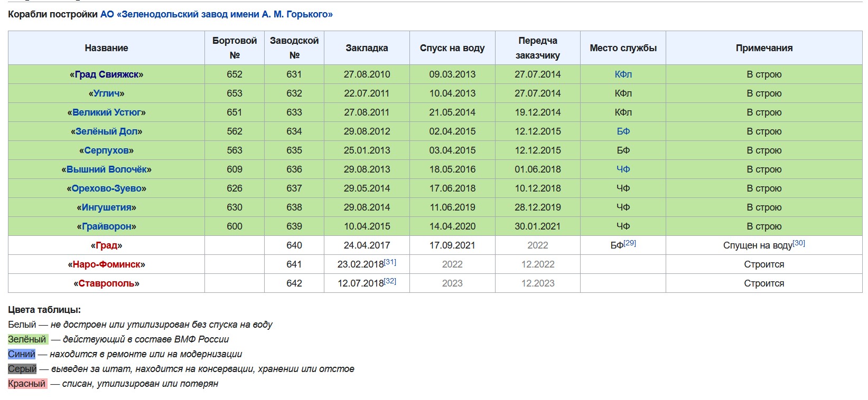Open the «Град Свияжск» ship article
This screenshot has width=868, height=400.
107,74
